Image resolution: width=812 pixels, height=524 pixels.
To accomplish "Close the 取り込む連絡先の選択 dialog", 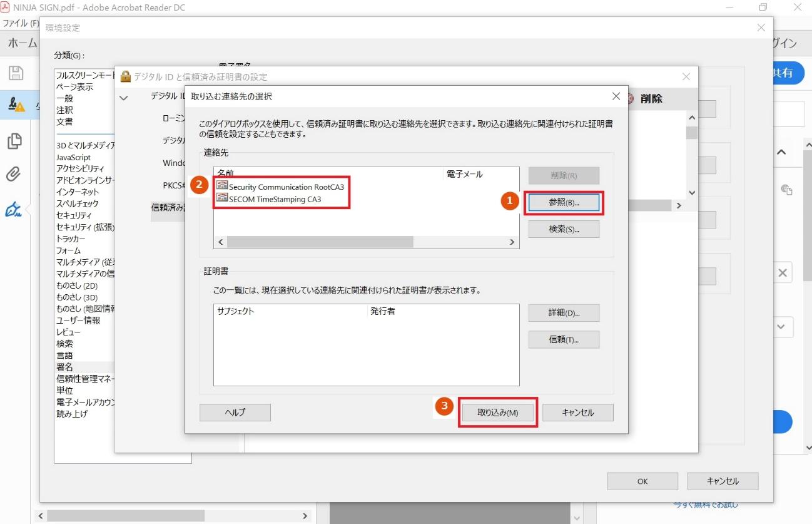I will [616, 96].
